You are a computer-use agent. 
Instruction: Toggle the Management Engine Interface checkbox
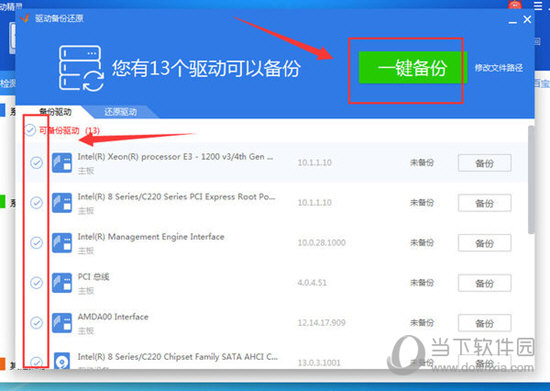pyautogui.click(x=36, y=243)
